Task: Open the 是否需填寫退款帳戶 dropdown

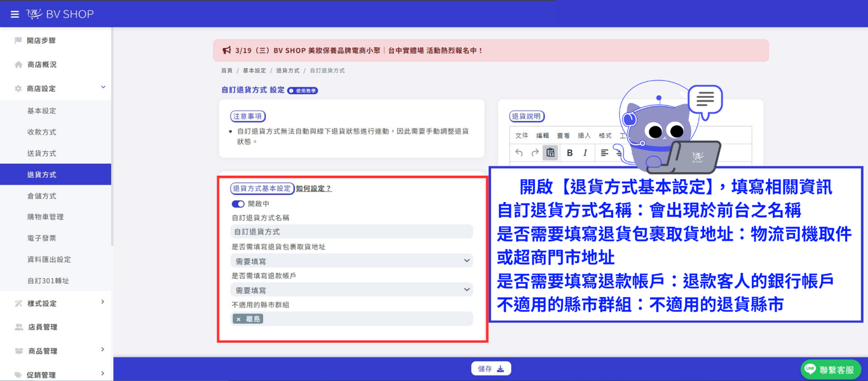Action: tap(352, 290)
